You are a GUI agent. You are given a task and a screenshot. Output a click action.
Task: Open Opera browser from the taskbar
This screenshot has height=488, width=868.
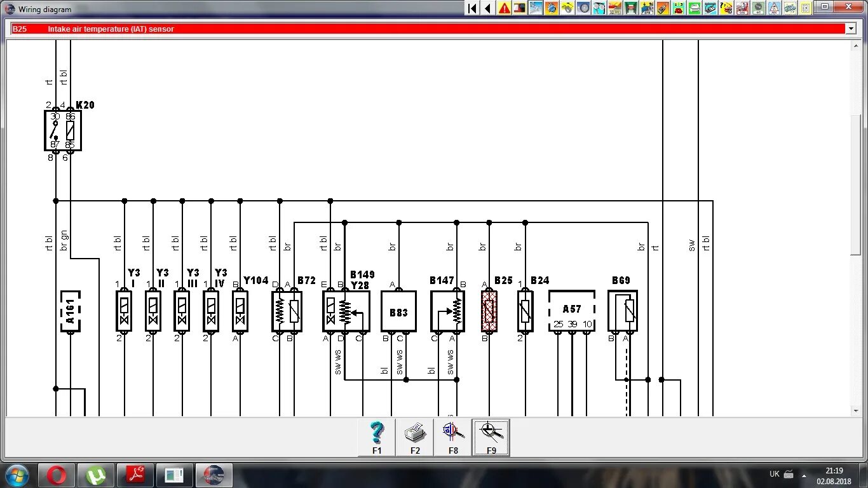point(57,475)
